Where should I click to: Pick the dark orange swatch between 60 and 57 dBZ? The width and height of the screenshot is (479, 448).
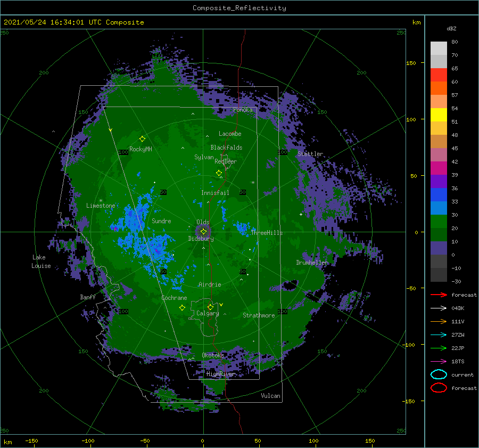439,88
